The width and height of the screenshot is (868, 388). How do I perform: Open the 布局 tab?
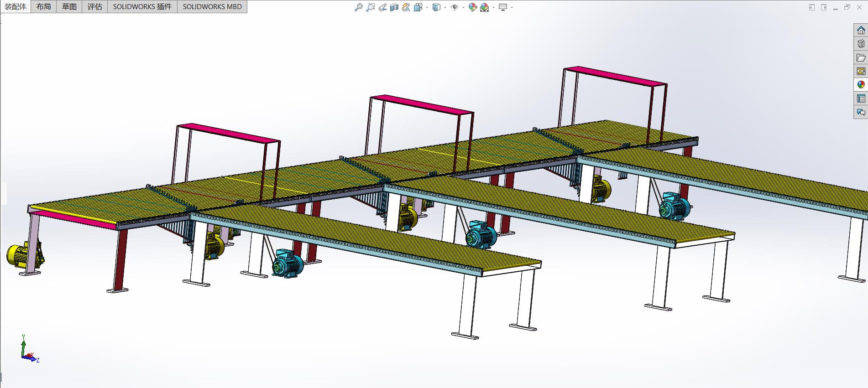(44, 6)
